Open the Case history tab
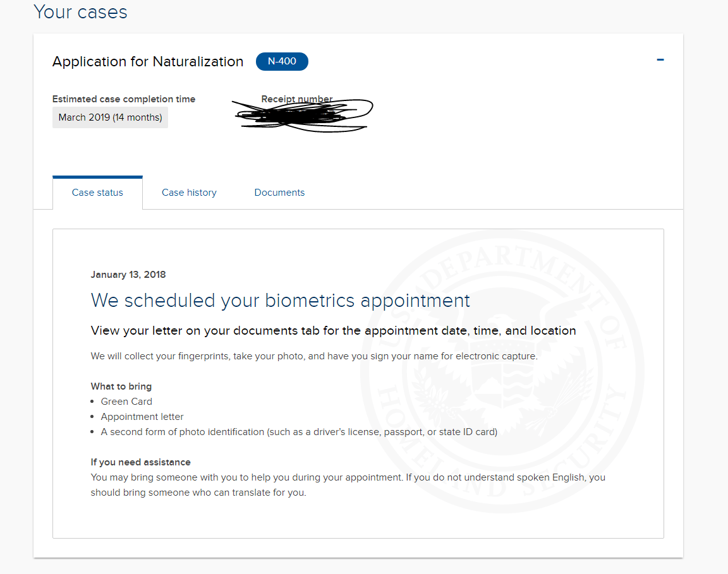728x574 pixels. (189, 193)
